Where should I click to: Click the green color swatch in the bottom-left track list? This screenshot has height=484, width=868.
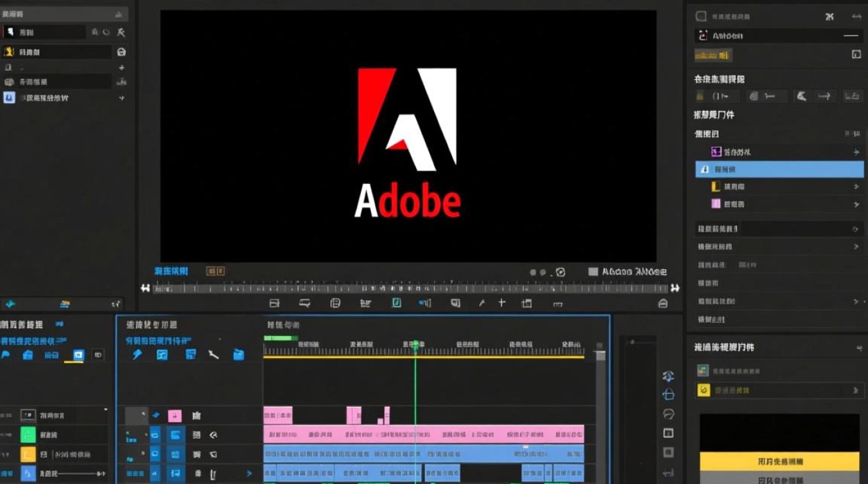point(28,434)
